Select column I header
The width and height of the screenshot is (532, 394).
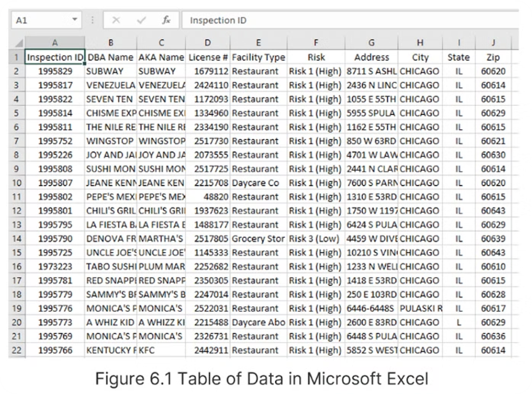click(x=459, y=43)
